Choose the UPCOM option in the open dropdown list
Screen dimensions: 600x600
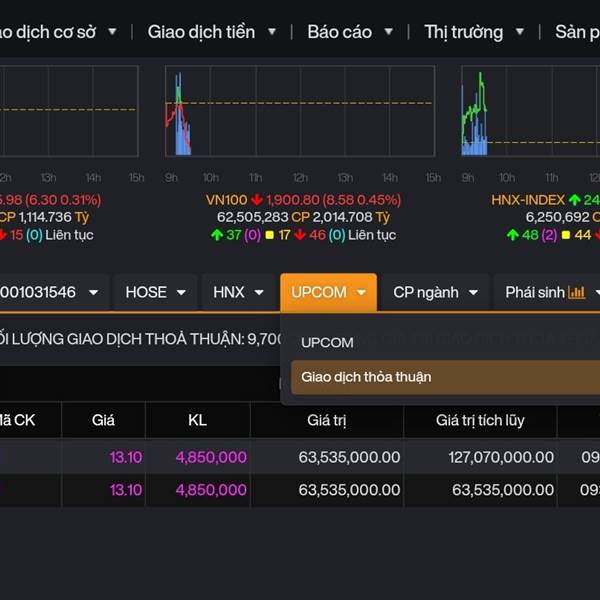pos(327,342)
